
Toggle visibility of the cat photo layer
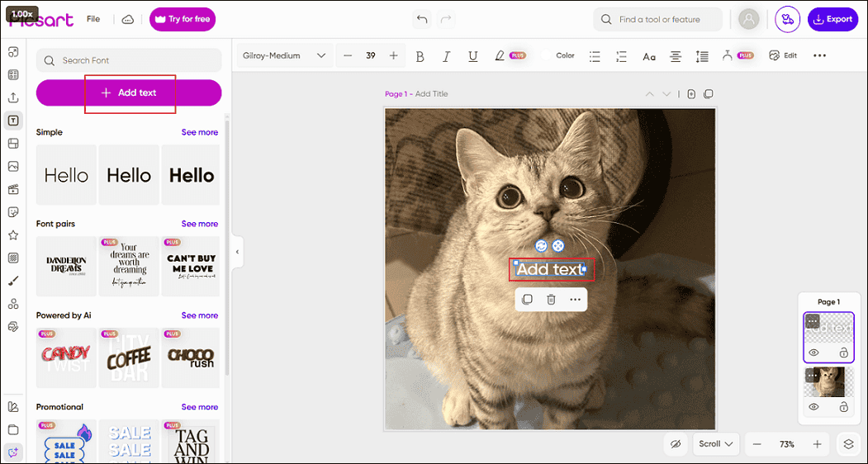(813, 407)
